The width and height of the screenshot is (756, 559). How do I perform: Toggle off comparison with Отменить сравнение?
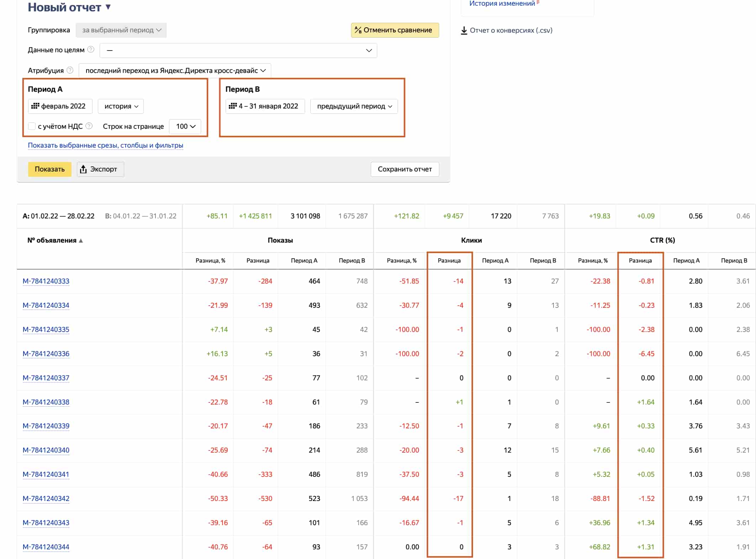point(395,30)
